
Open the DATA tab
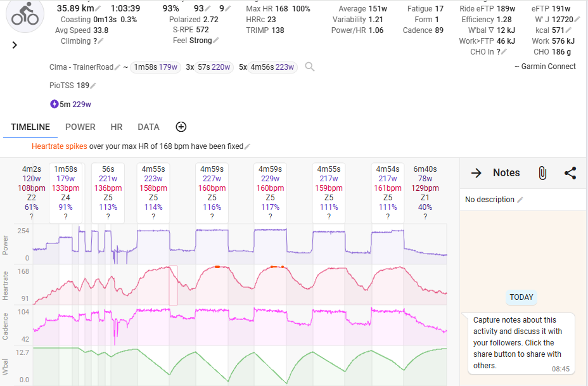(148, 127)
